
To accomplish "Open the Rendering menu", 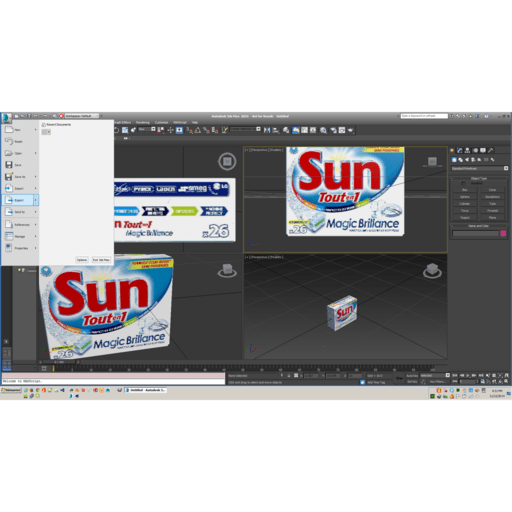I will [x=143, y=123].
